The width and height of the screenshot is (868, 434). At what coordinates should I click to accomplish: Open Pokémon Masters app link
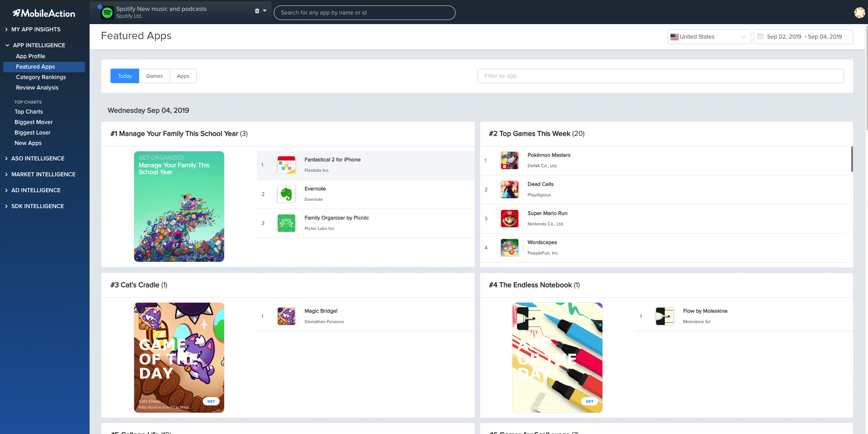click(x=549, y=155)
